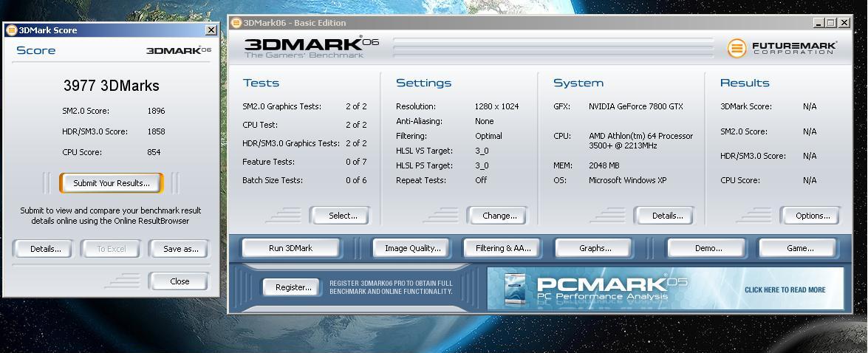The height and width of the screenshot is (353, 868).
Task: Click the CPU Score value 854
Action: pos(154,152)
